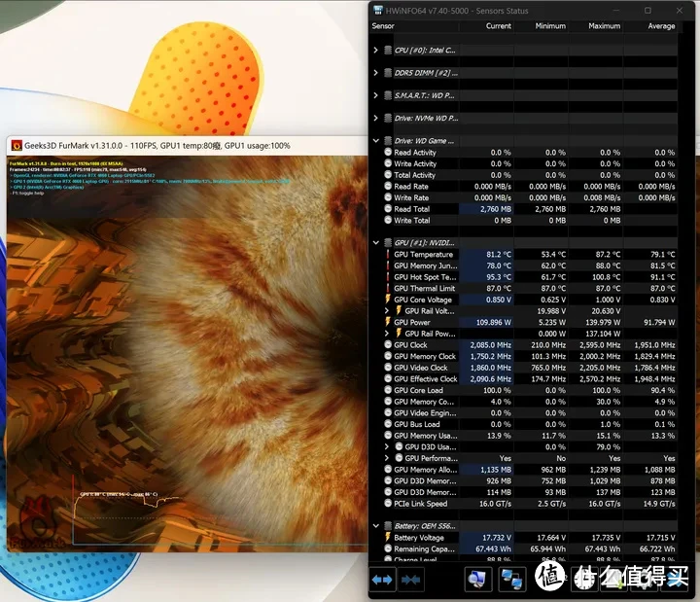This screenshot has height=602, width=700.
Task: Click the GPU Clock current value 2,085.0 MHz
Action: coord(491,345)
